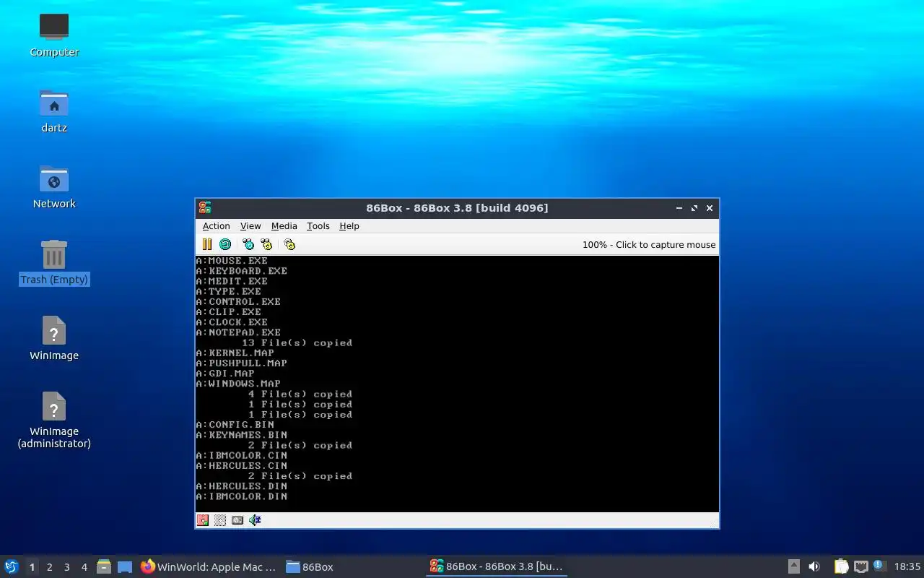Select the Network desktop icon
This screenshot has width=924, height=578.
(x=54, y=186)
